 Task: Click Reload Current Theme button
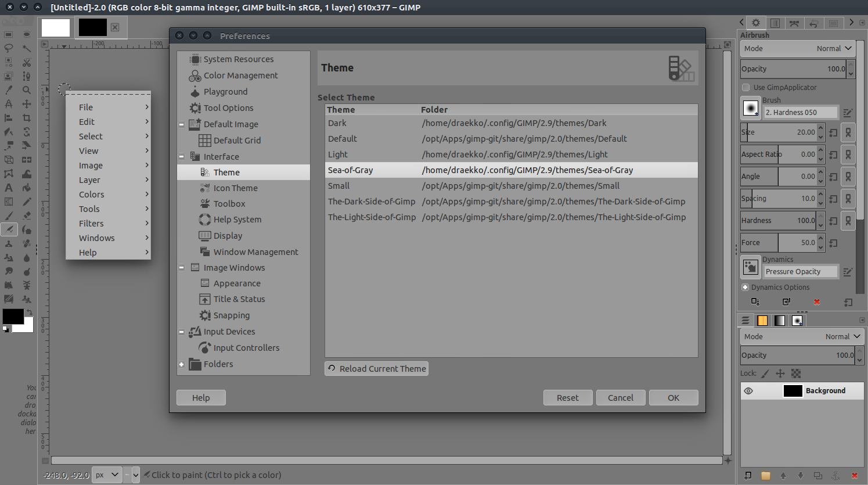pos(376,369)
